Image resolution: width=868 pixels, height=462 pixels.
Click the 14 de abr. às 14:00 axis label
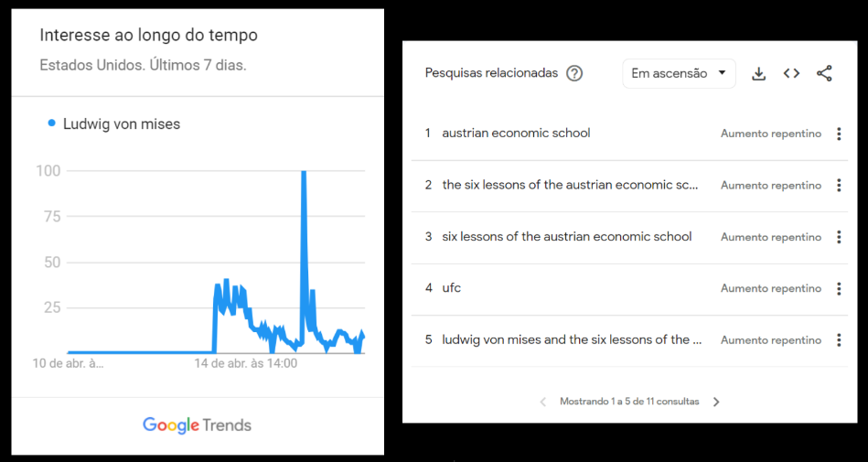point(246,364)
